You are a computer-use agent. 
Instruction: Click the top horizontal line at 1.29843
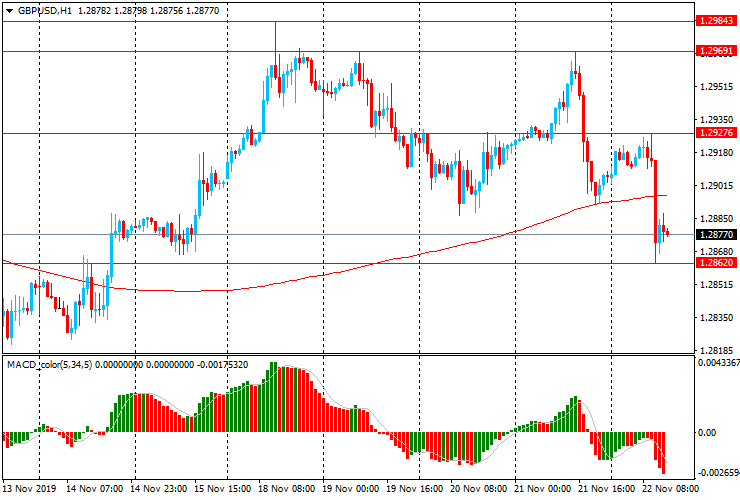[348, 21]
